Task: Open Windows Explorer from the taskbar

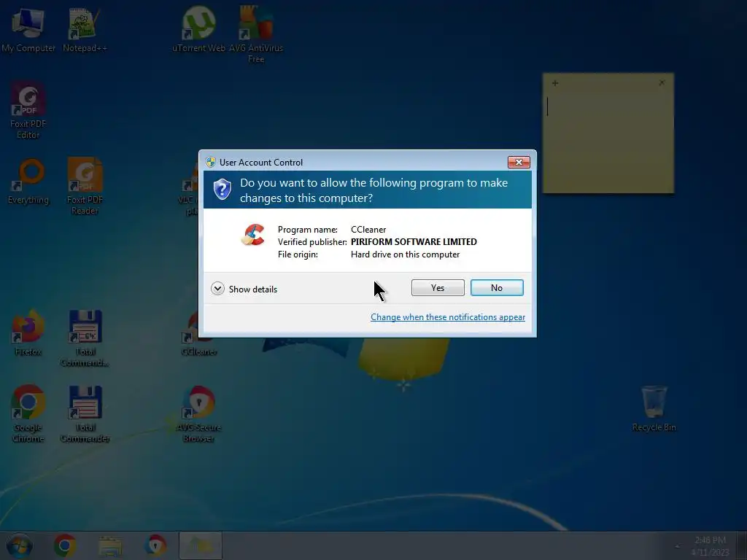Action: pos(111,545)
